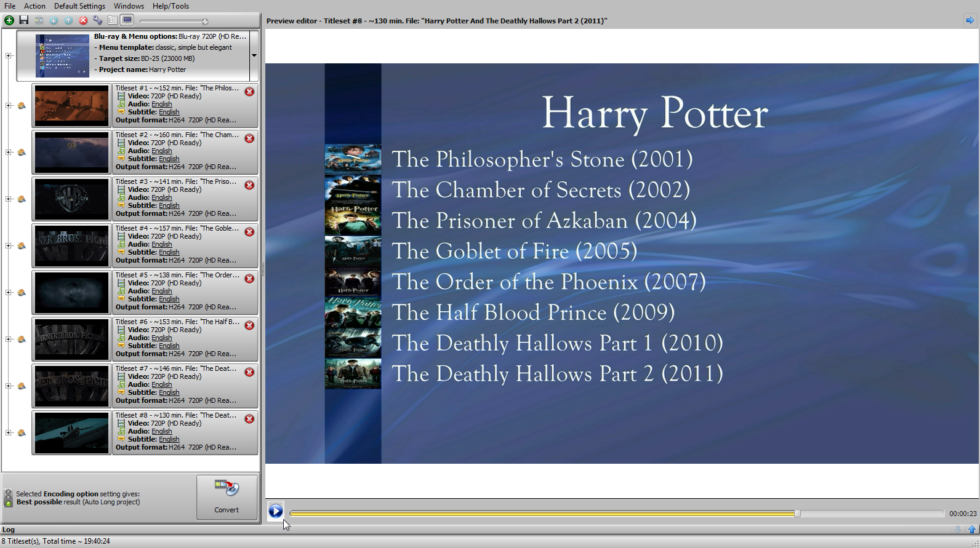Expand the Titleset #2 tree node
The image size is (980, 548).
tap(9, 153)
